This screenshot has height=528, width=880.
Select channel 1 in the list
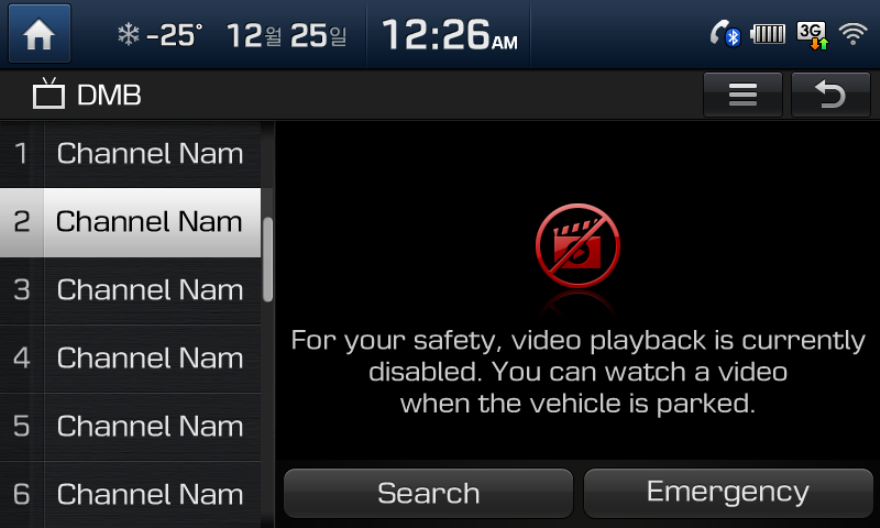click(x=130, y=154)
